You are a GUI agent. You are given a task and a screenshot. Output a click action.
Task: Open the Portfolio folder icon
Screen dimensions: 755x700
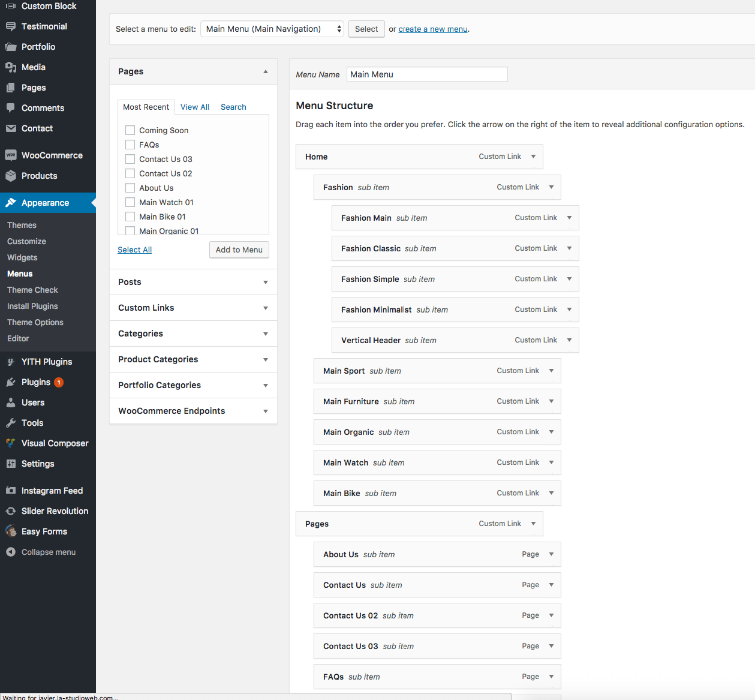tap(11, 47)
